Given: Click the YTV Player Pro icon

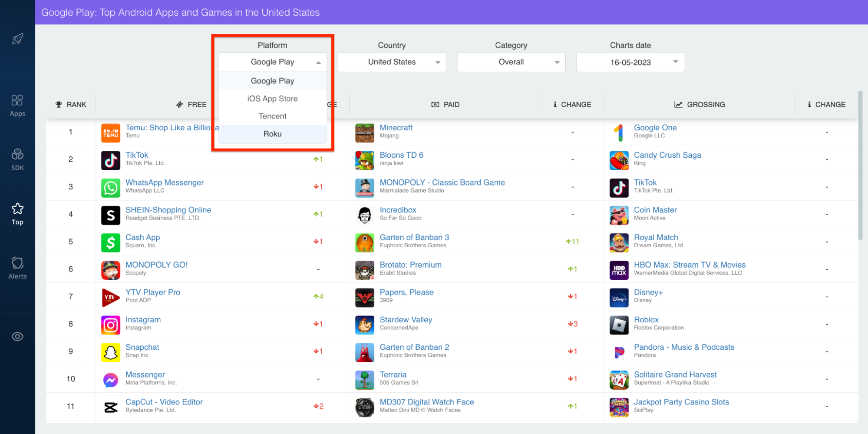Looking at the screenshot, I should point(111,298).
